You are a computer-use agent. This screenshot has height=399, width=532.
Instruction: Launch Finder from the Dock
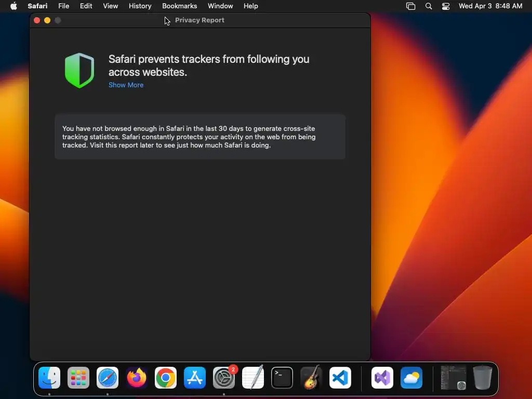(49, 378)
